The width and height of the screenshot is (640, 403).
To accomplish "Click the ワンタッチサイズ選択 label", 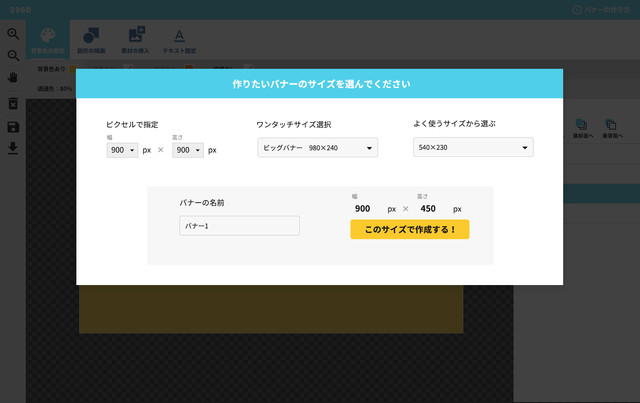I will 294,125.
